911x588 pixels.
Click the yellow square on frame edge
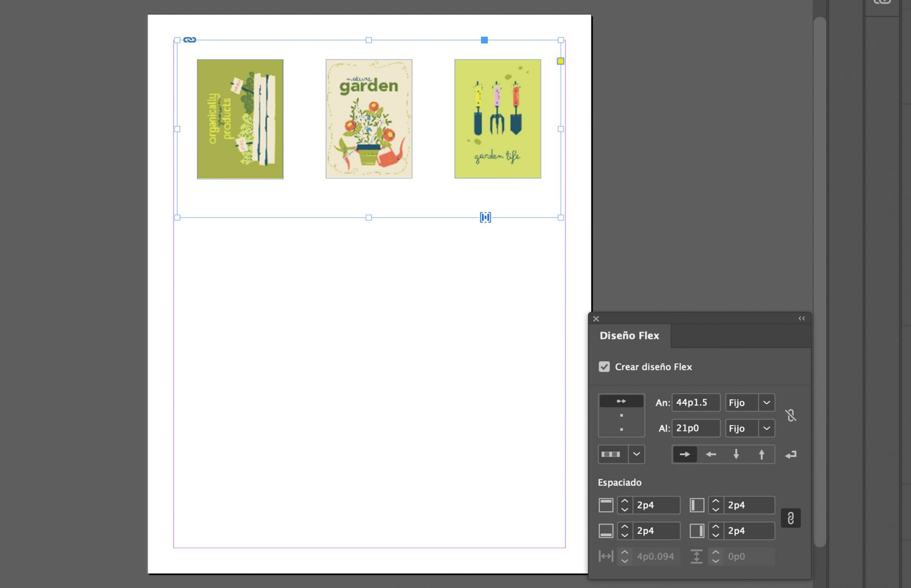pos(560,61)
